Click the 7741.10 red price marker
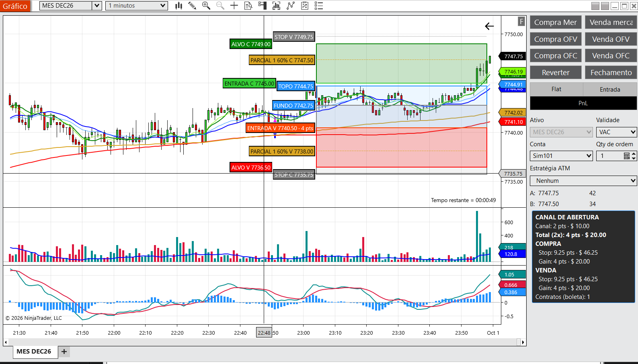This screenshot has width=638, height=364. tap(512, 122)
